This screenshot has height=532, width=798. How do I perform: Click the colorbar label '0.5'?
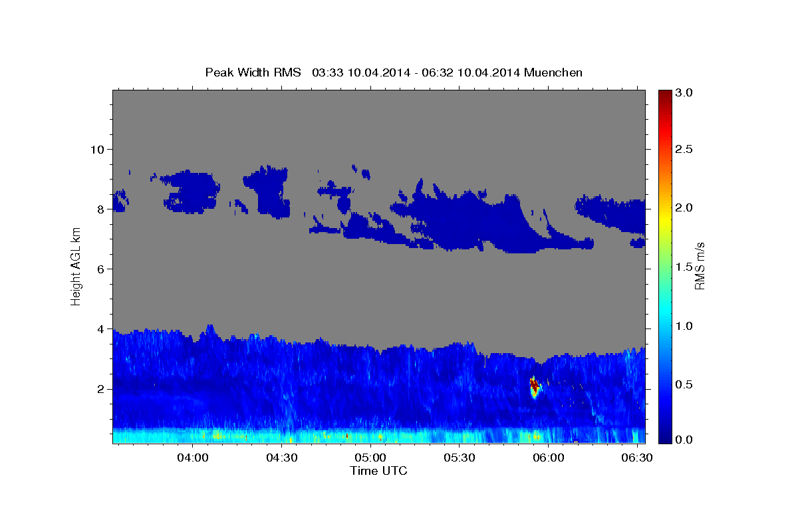684,384
